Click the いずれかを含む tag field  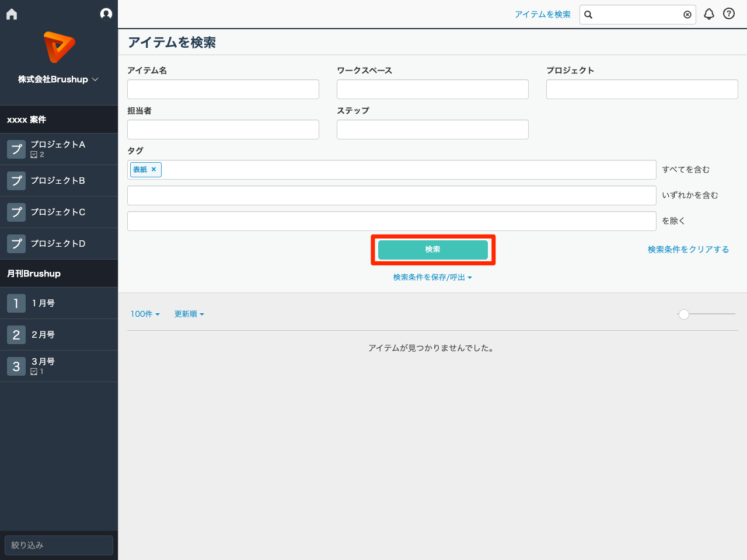[392, 195]
